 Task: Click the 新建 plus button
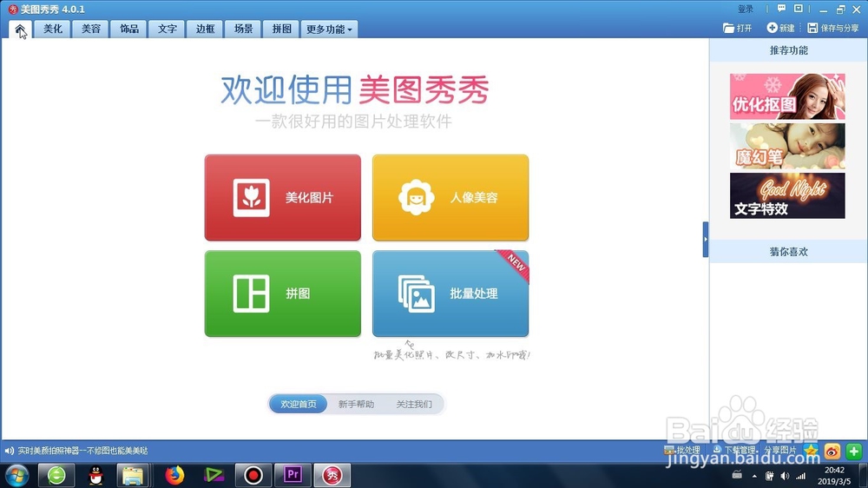[780, 28]
